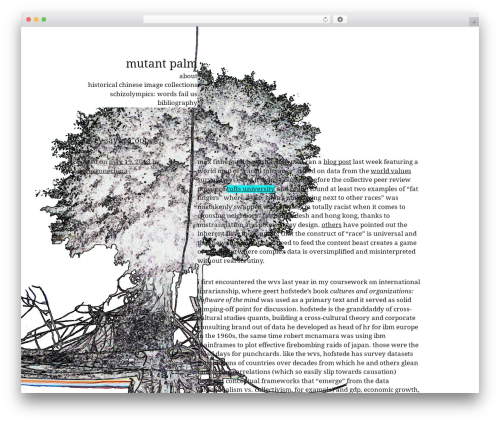Click the round extension icon beside the address bar

tap(340, 19)
